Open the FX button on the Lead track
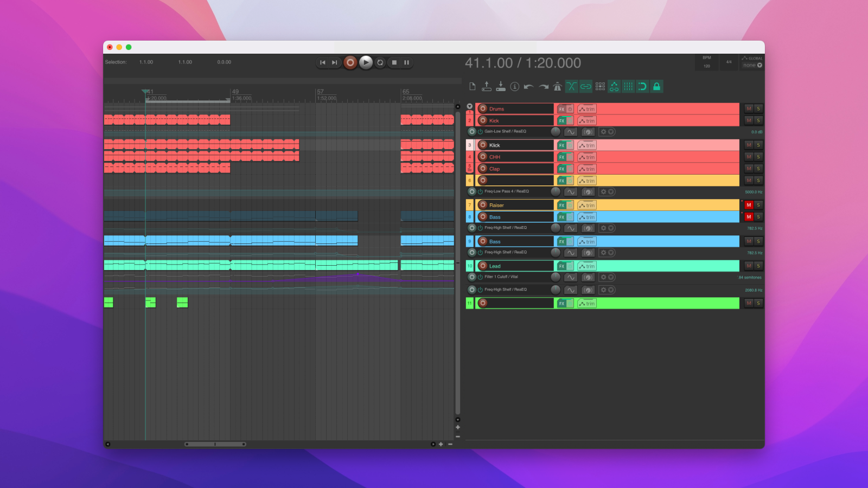Screen dimensions: 868x488 562,266
